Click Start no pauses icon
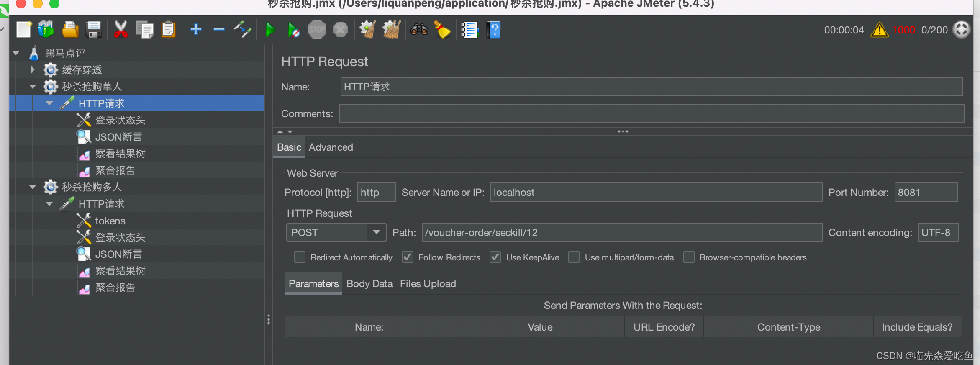This screenshot has width=980, height=365. coord(293,30)
